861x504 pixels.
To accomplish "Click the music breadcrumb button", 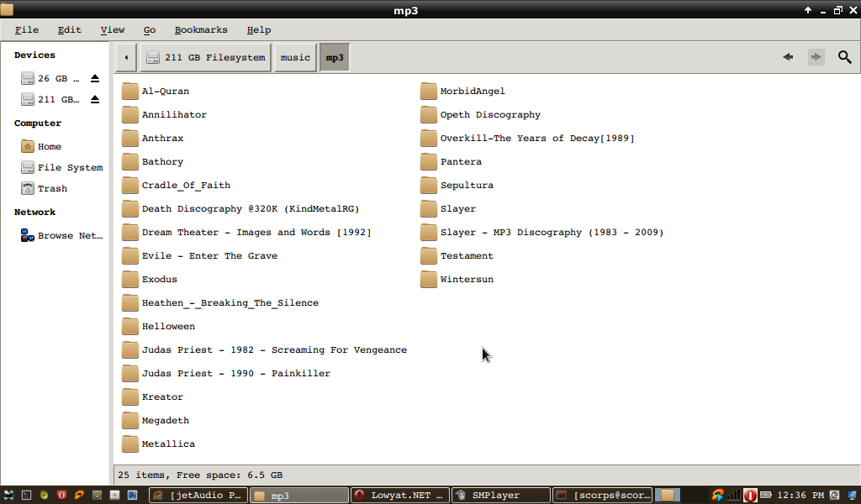I will point(295,58).
